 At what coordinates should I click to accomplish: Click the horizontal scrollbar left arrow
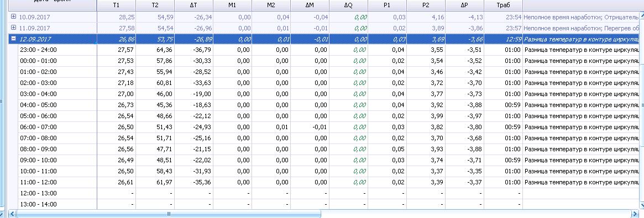pos(12,214)
